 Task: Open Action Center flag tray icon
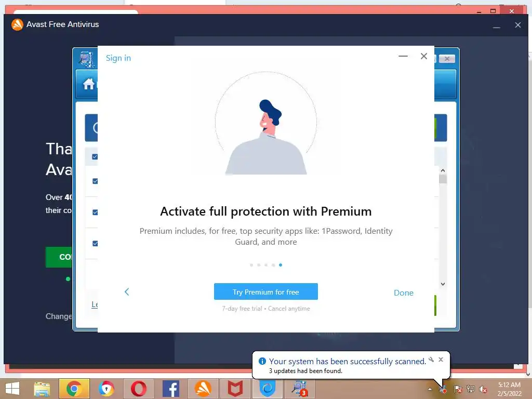(x=458, y=389)
